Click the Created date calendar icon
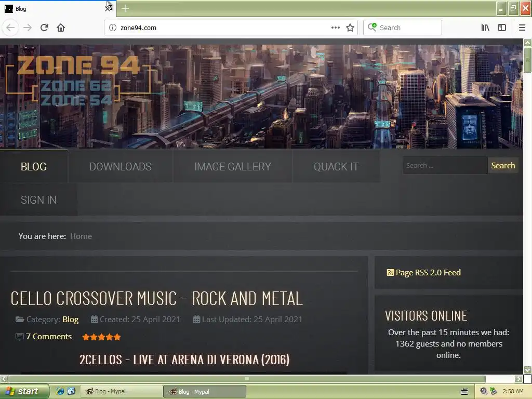The width and height of the screenshot is (532, 399). point(94,320)
